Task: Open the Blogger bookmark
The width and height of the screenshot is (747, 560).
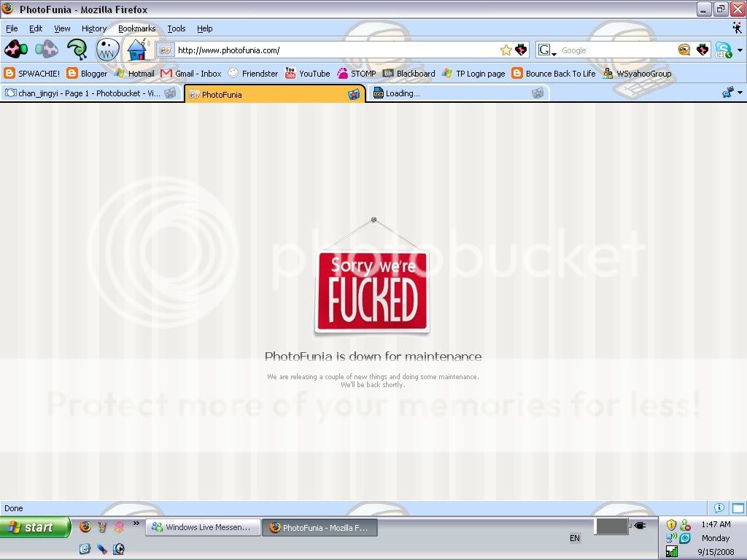Action: tap(88, 74)
